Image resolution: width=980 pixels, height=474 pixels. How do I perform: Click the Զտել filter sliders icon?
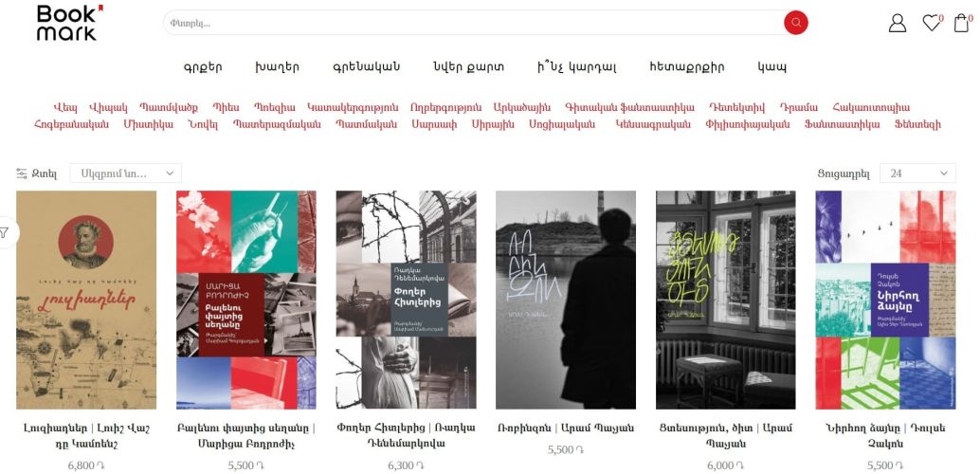coord(22,173)
